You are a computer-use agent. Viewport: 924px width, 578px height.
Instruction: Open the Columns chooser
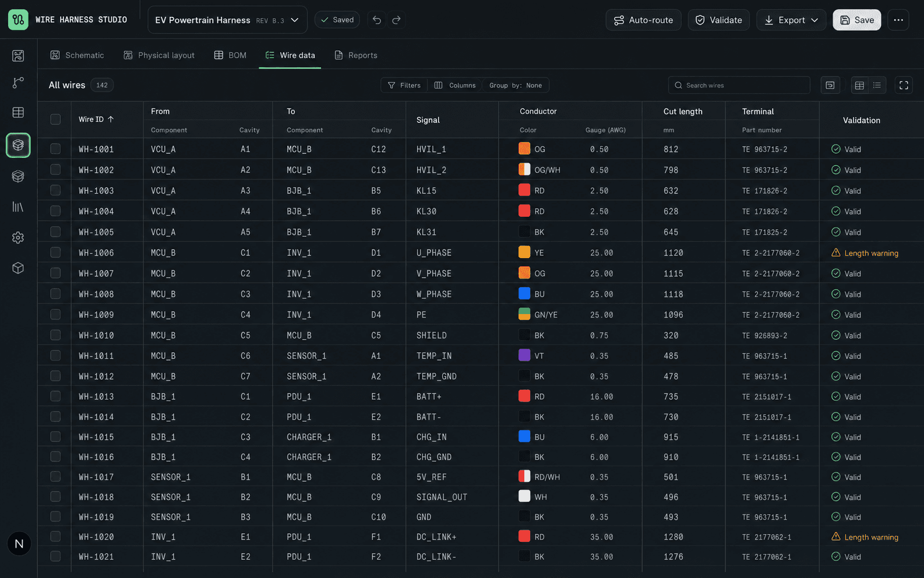(455, 85)
